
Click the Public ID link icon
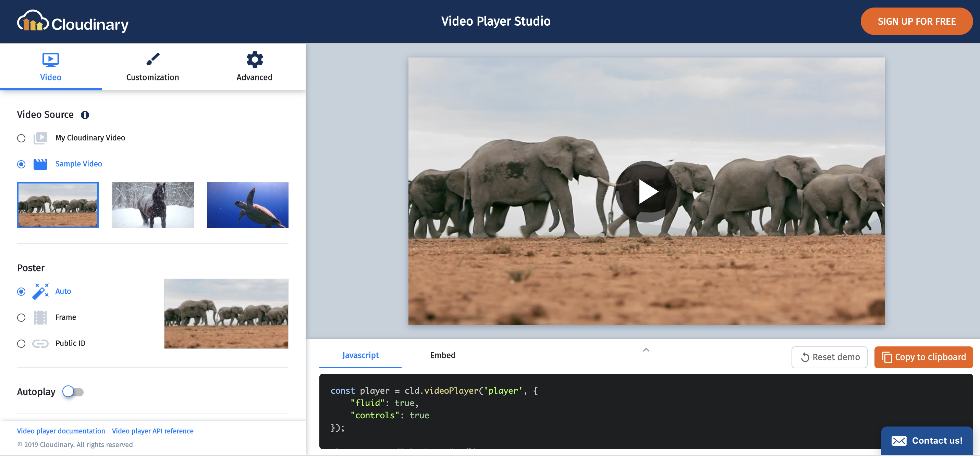[40, 343]
